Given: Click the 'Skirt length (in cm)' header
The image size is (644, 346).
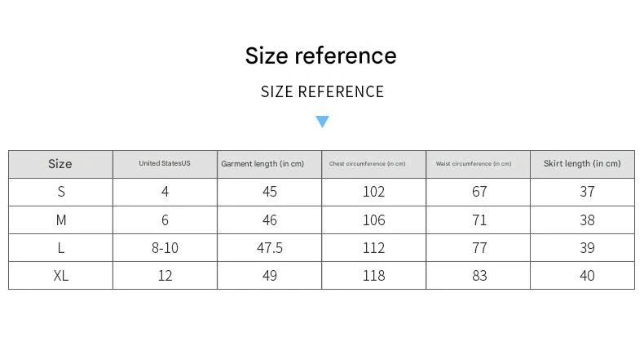Looking at the screenshot, I should pyautogui.click(x=582, y=164).
